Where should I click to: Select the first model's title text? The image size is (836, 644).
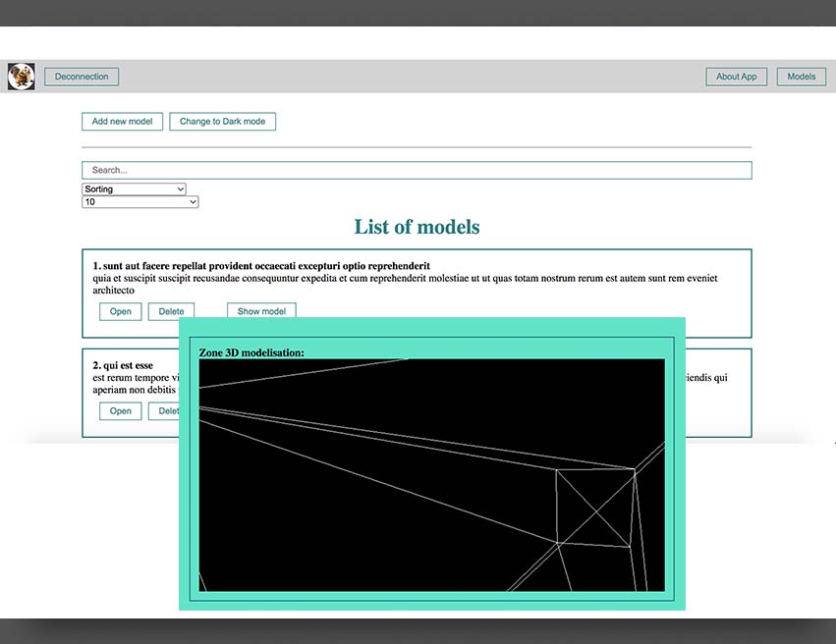pos(261,266)
